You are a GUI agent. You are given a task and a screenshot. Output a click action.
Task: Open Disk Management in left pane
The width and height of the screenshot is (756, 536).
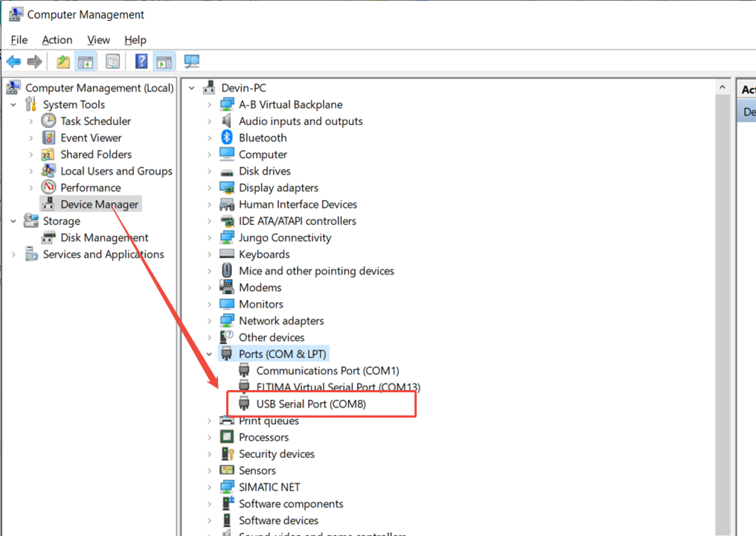click(104, 237)
